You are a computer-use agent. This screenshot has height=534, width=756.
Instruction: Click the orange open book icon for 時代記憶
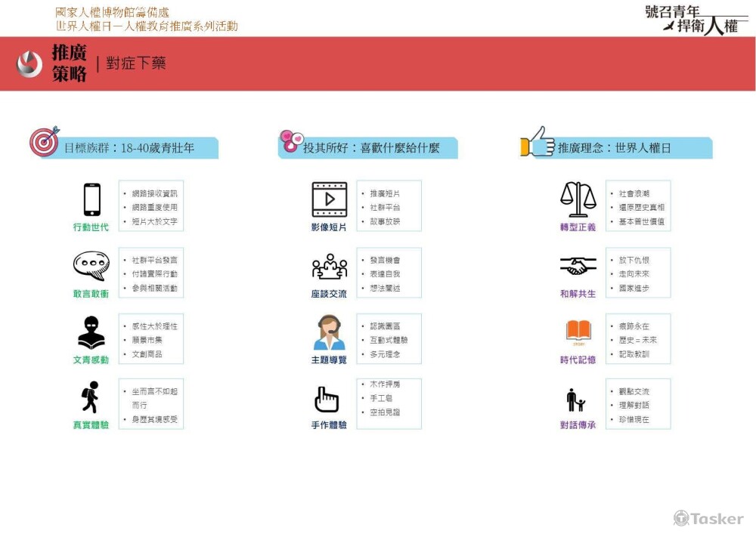[578, 332]
